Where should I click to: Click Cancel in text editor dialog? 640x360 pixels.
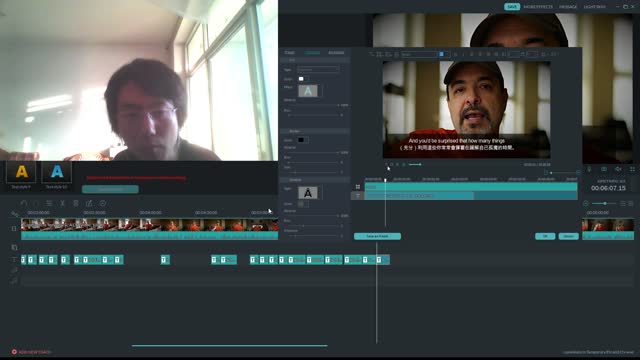(x=568, y=236)
